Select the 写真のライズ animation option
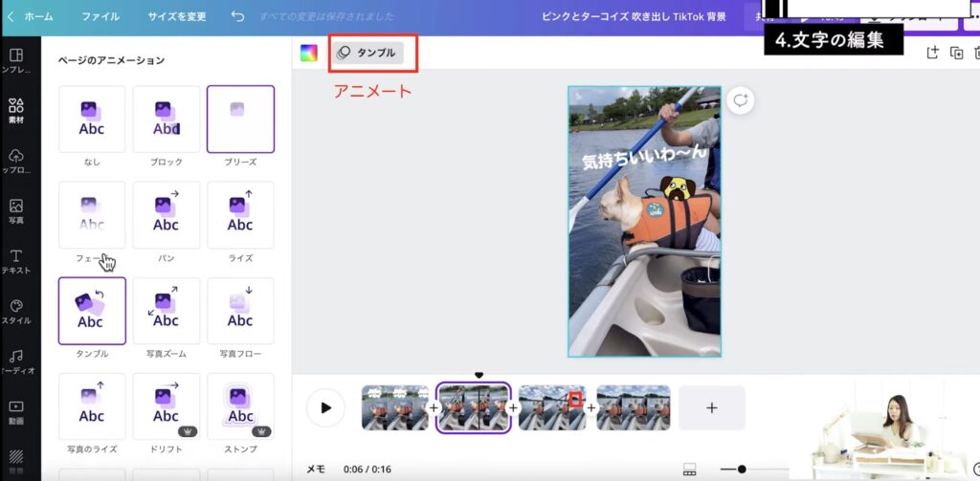This screenshot has width=980, height=481. (x=92, y=406)
